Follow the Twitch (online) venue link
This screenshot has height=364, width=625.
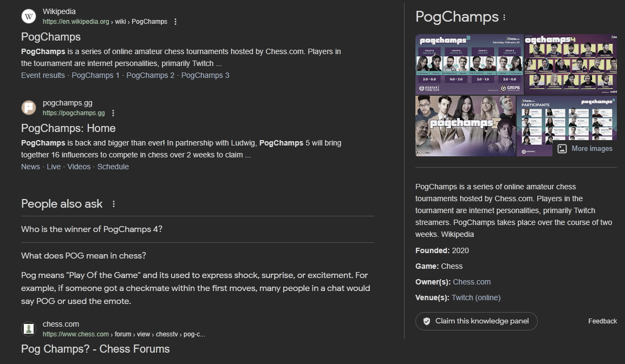pos(476,297)
